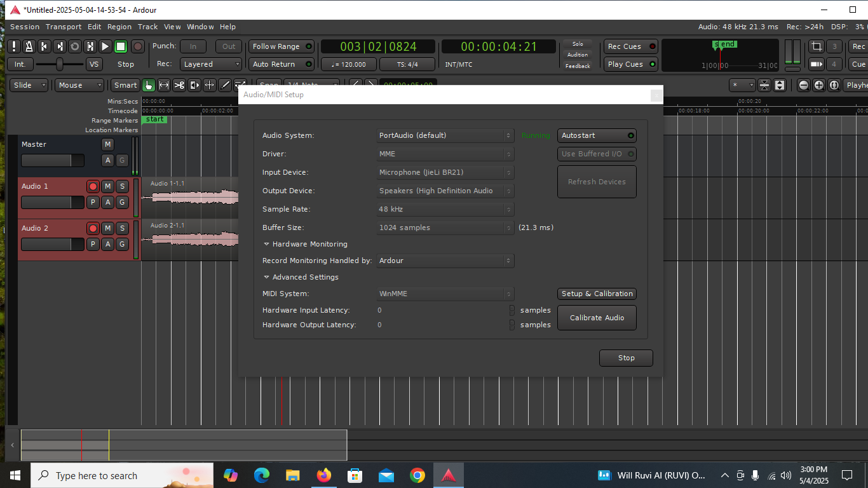Open the Audio System dropdown
The height and width of the screenshot is (488, 868).
(x=445, y=135)
